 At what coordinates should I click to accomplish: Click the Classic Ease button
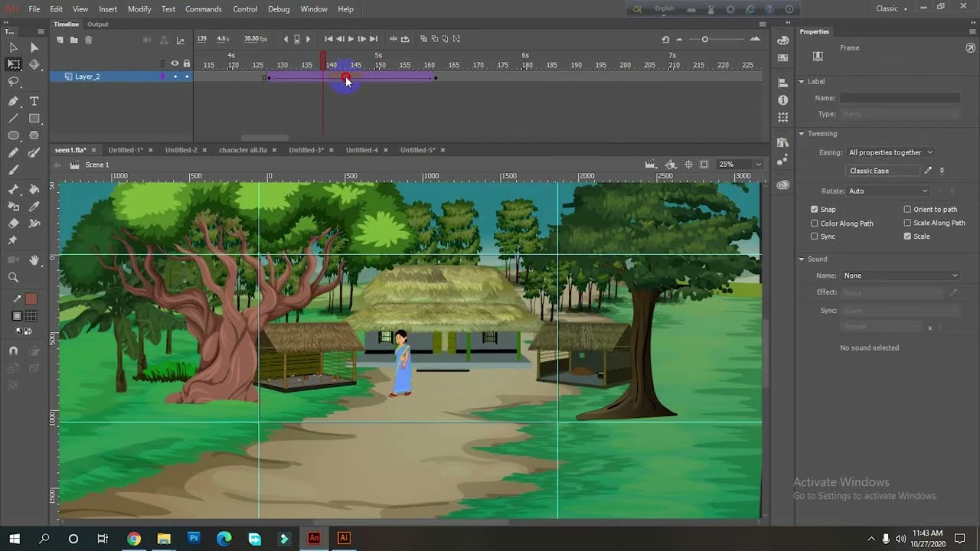click(x=883, y=171)
